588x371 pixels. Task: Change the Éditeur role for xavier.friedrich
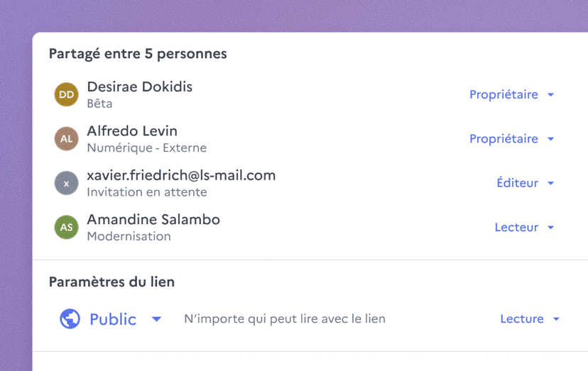525,183
